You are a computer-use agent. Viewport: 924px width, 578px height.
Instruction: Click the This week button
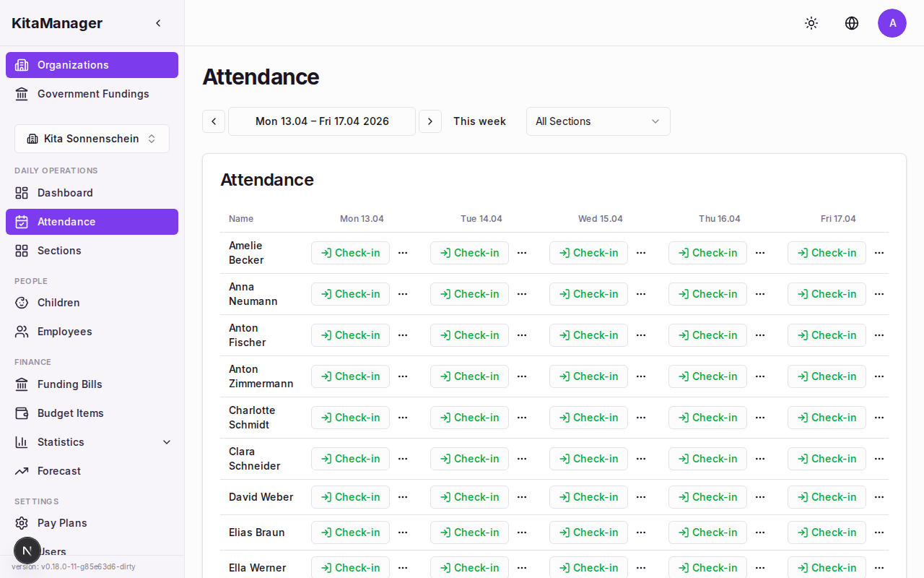pos(479,121)
